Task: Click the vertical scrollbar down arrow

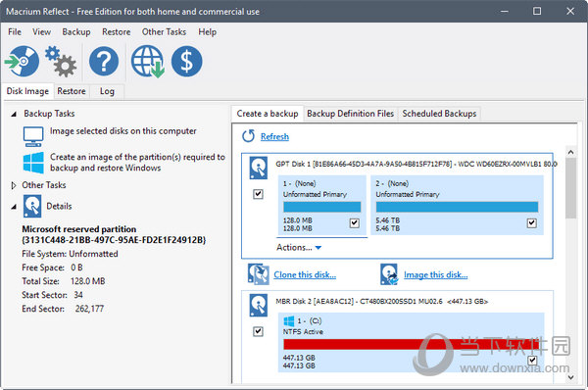Action: point(570,377)
